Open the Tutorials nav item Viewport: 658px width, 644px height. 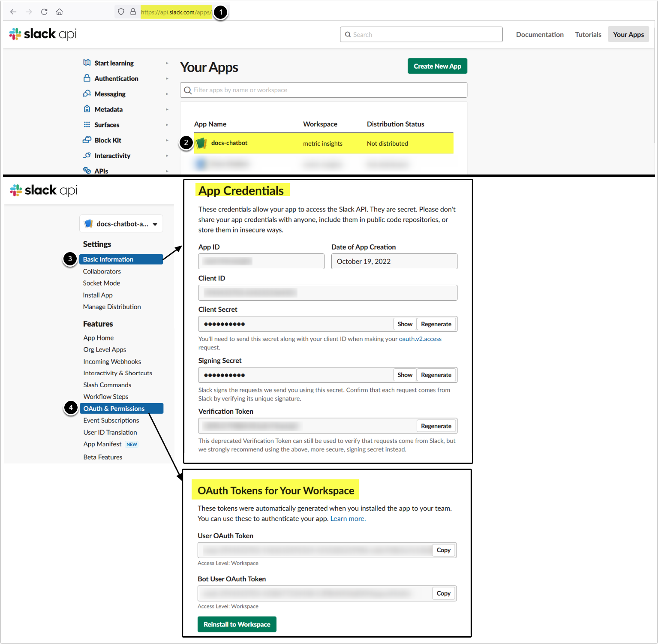coord(588,34)
